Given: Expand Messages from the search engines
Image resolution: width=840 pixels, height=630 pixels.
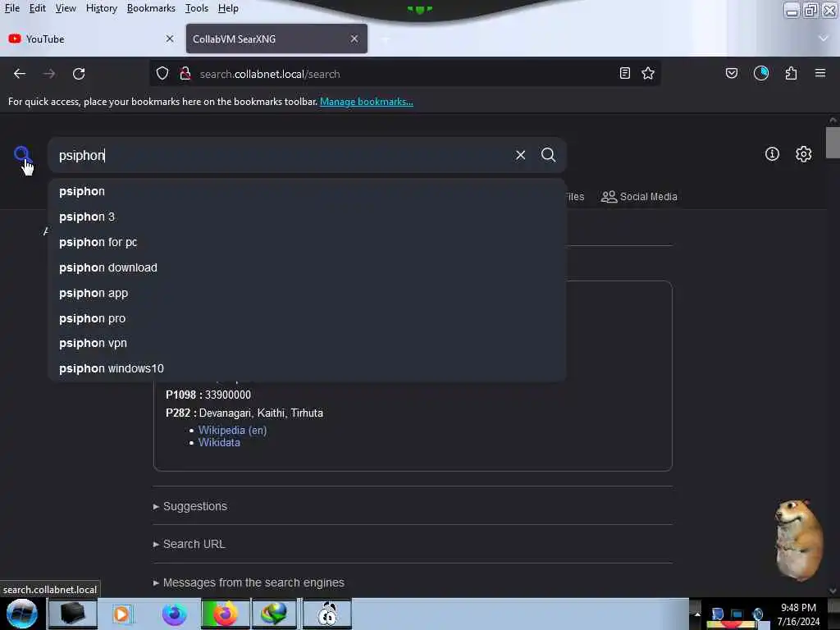Looking at the screenshot, I should pyautogui.click(x=249, y=582).
